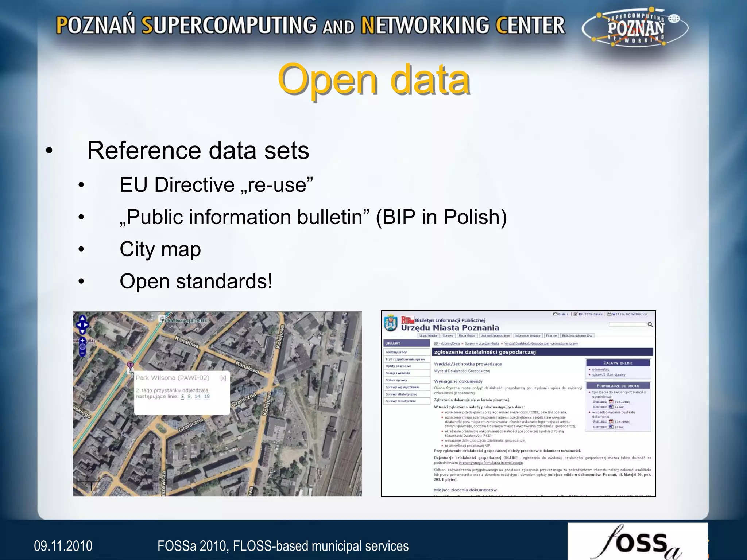This screenshot has width=747, height=560.
Task: Click Wydział Działalności Gospodarczej breadcrumb
Action: click(x=541, y=343)
